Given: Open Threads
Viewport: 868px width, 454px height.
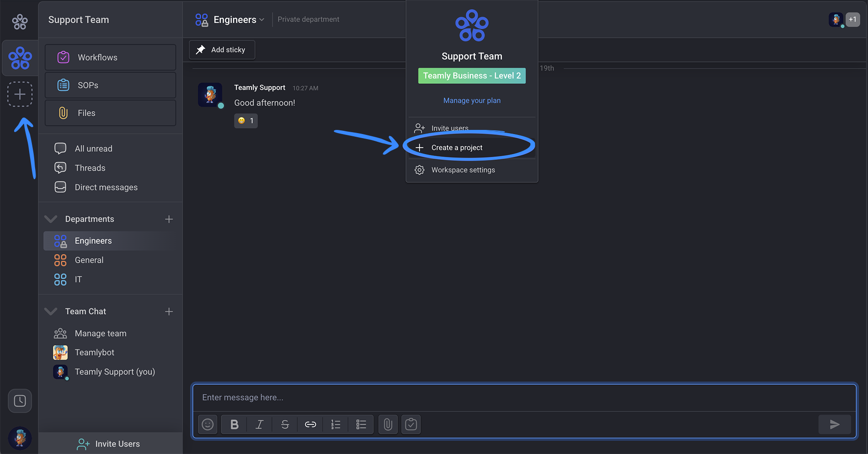Looking at the screenshot, I should tap(90, 168).
